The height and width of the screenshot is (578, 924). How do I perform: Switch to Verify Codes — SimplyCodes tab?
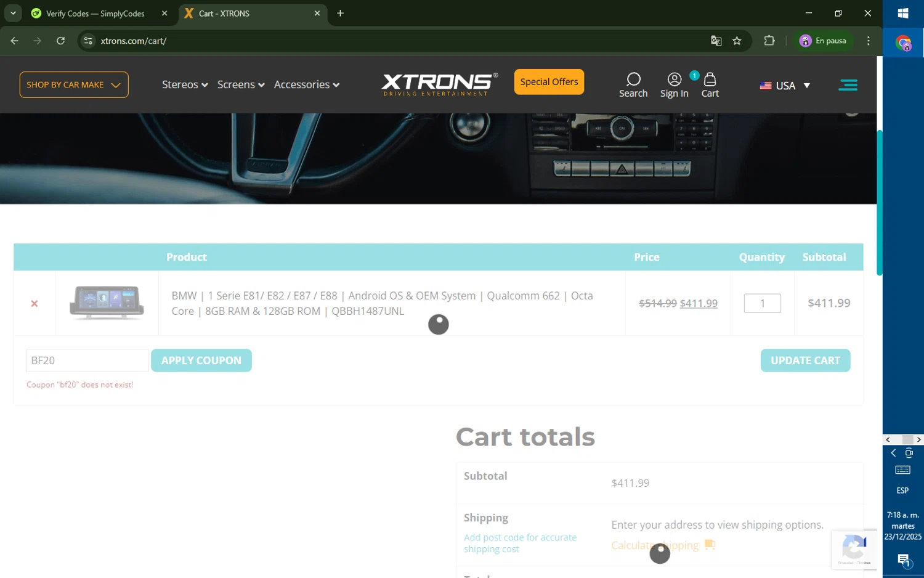pos(95,14)
